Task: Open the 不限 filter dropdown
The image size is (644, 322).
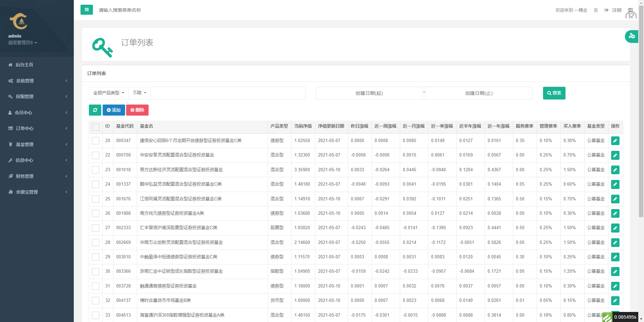Action: [x=139, y=93]
